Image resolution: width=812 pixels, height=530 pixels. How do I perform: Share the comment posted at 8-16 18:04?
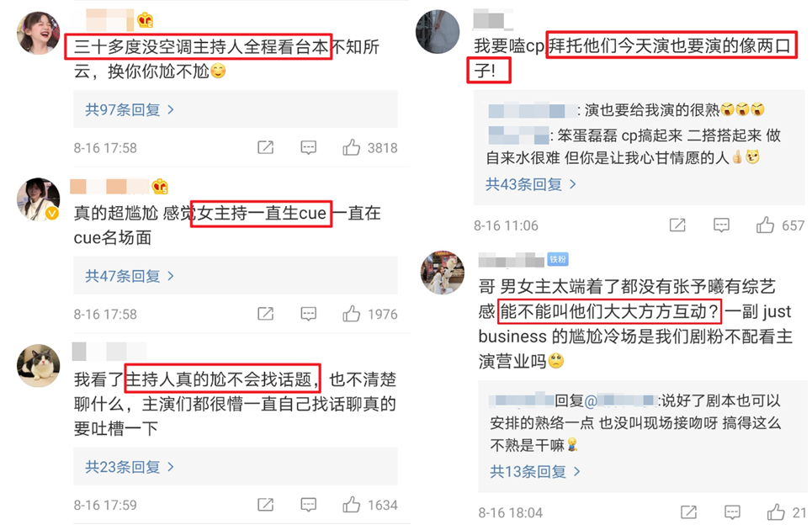tap(688, 511)
